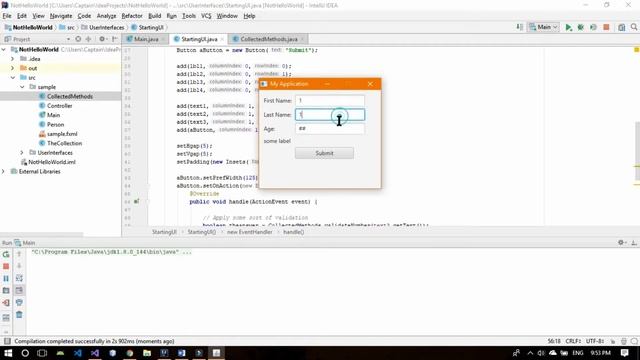Viewport: 640px width, 360px height.
Task: Switch to the Main.java editor tab
Action: (x=145, y=39)
